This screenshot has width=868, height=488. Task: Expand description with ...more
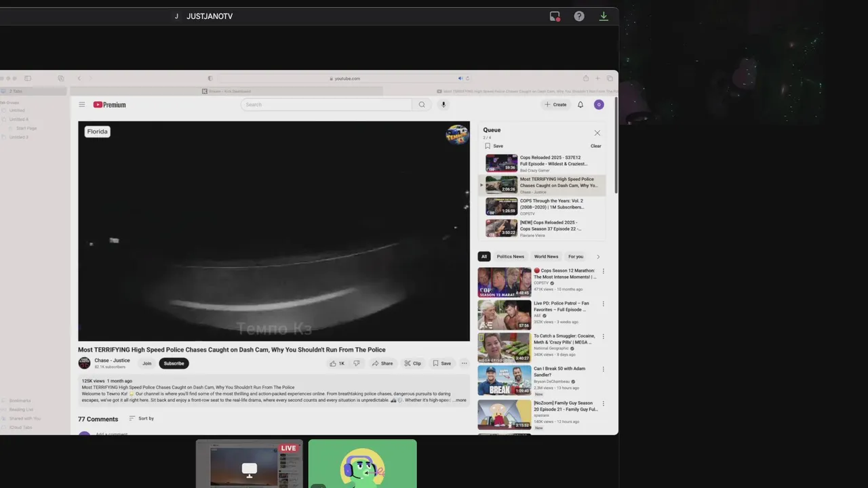460,400
